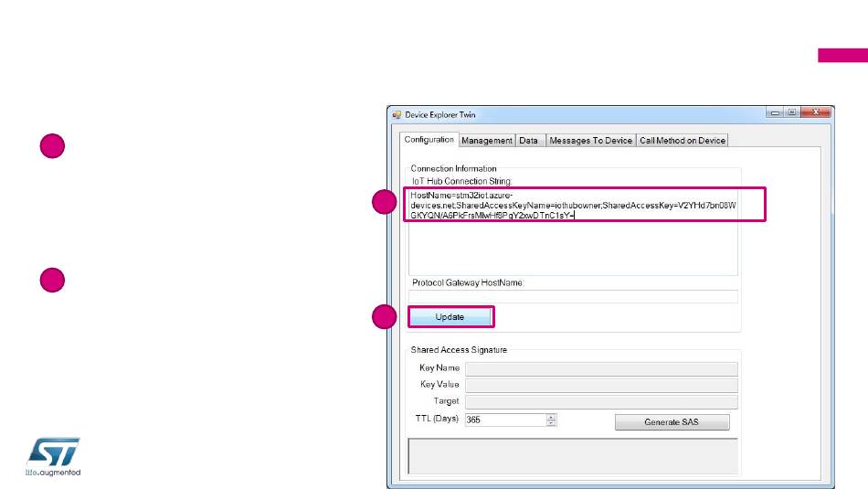
Task: Click the Key Name field
Action: (x=600, y=369)
